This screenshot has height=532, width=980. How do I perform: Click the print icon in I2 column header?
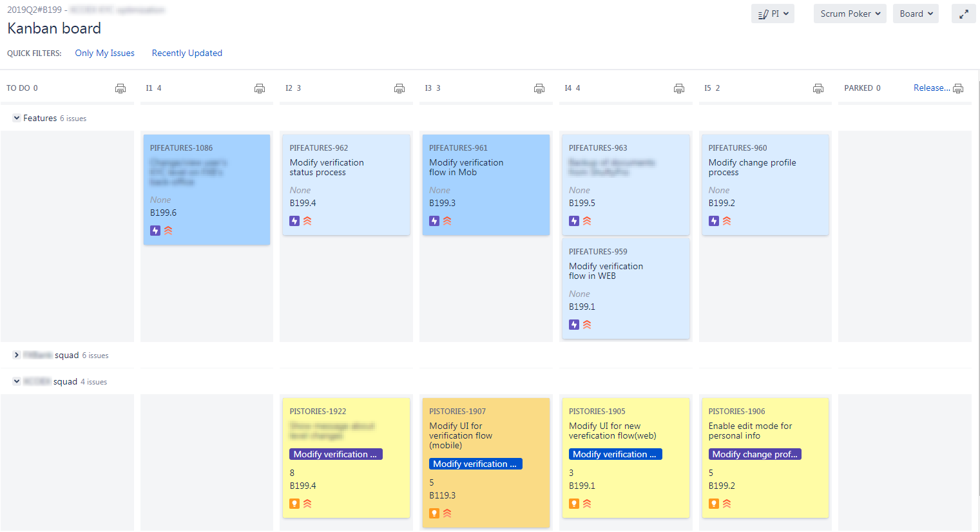point(399,88)
